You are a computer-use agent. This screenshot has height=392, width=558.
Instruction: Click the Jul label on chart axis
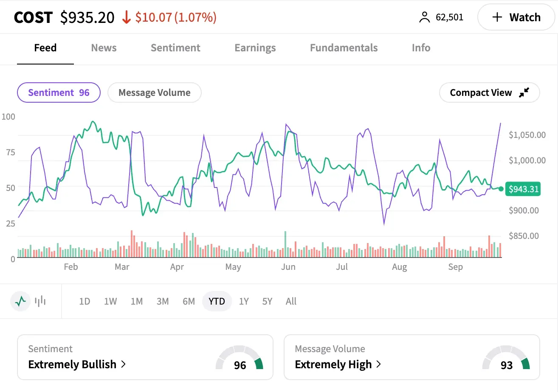pyautogui.click(x=342, y=267)
